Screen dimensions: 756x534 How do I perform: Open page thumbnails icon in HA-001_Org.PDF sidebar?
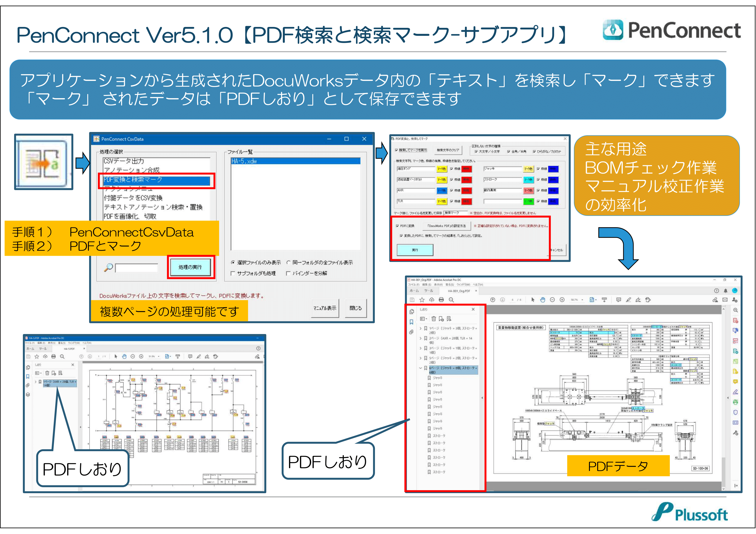coord(412,311)
